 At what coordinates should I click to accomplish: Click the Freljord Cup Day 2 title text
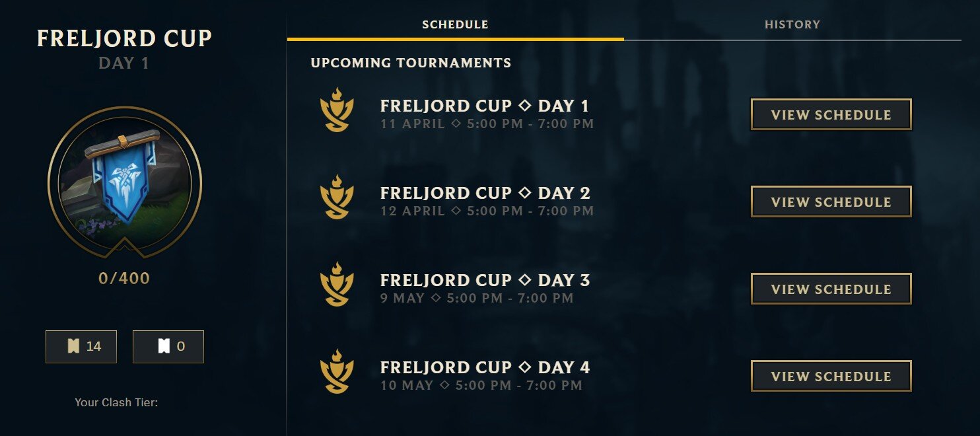485,193
